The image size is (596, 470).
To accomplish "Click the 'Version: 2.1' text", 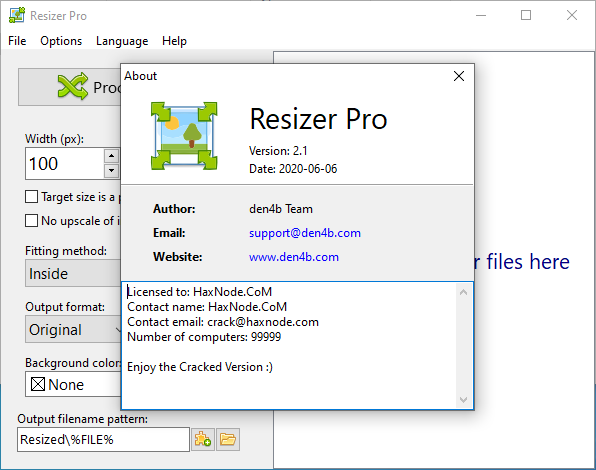I will [278, 151].
